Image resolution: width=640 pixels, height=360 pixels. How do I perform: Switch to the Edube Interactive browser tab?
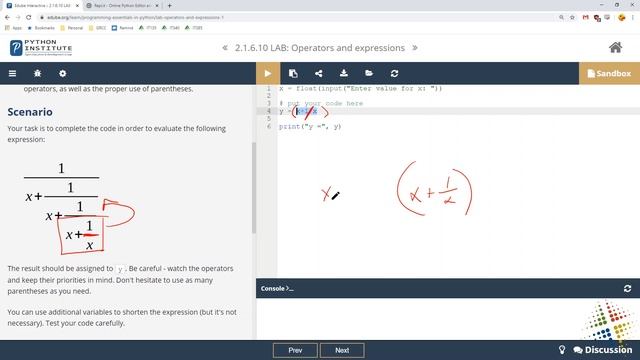41,6
